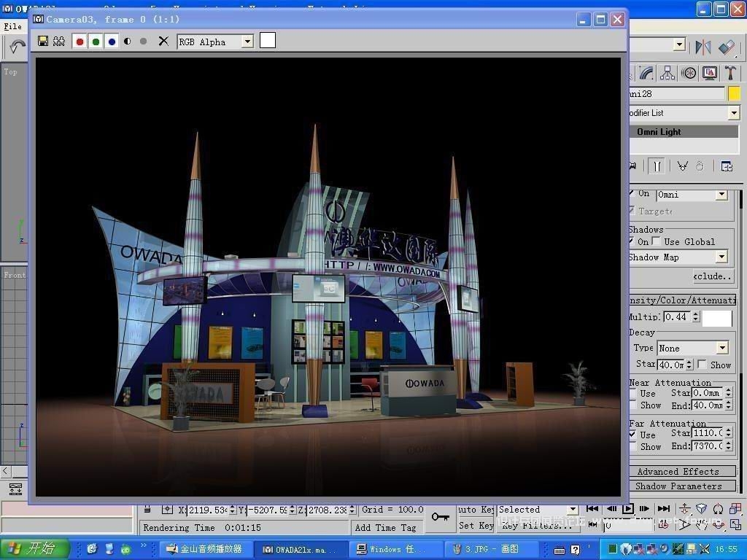Open the Motion panel tab

[x=689, y=73]
